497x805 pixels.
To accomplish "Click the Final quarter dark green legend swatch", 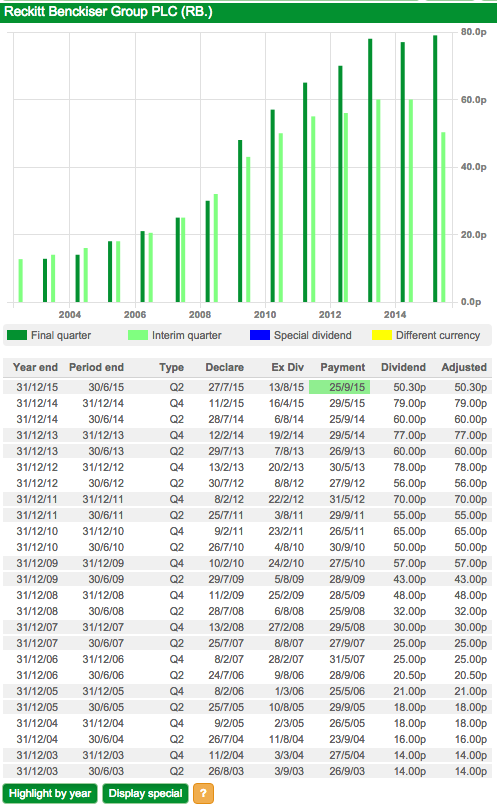I will (17, 335).
